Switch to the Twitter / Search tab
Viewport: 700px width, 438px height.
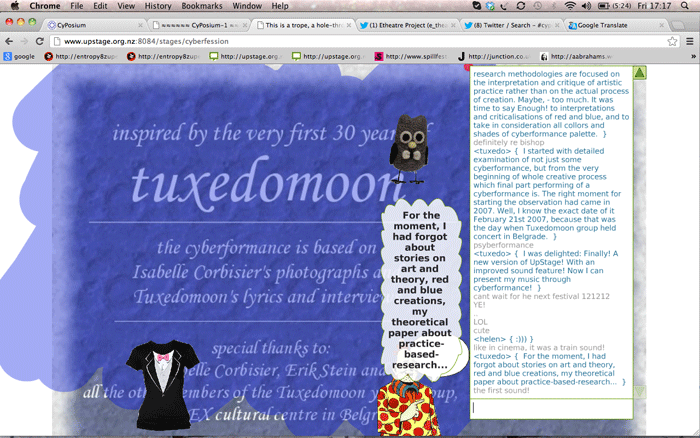coord(510,25)
